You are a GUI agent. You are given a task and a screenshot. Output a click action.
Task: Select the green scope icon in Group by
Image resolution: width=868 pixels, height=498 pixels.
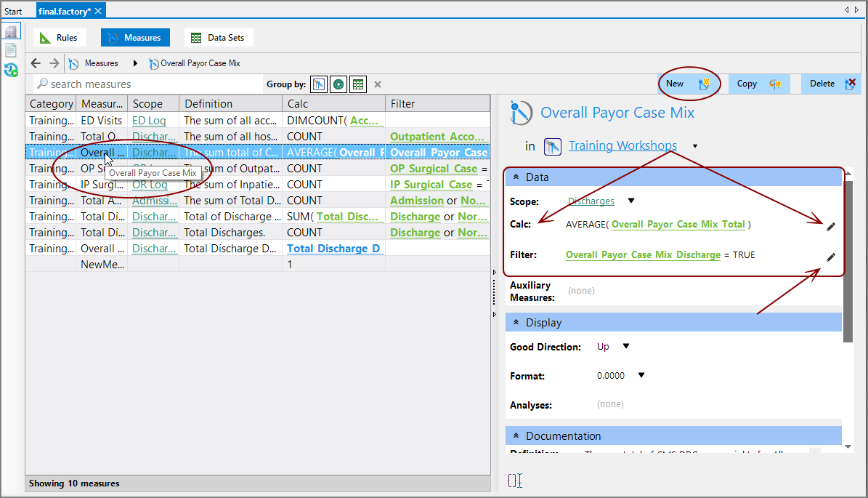pyautogui.click(x=338, y=84)
